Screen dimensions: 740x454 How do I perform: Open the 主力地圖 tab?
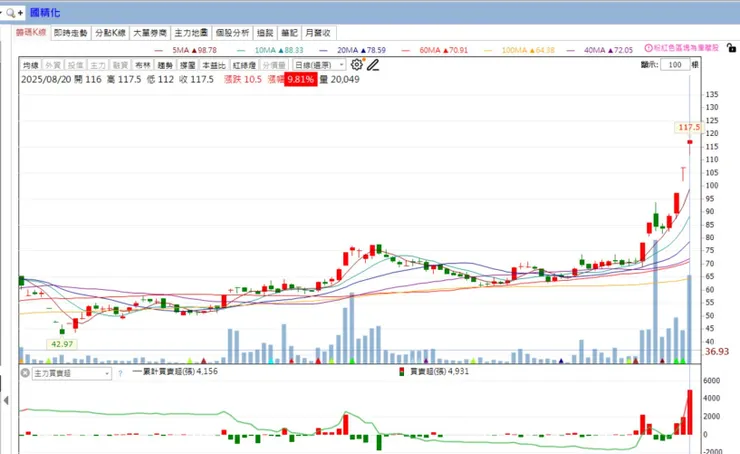pyautogui.click(x=191, y=33)
